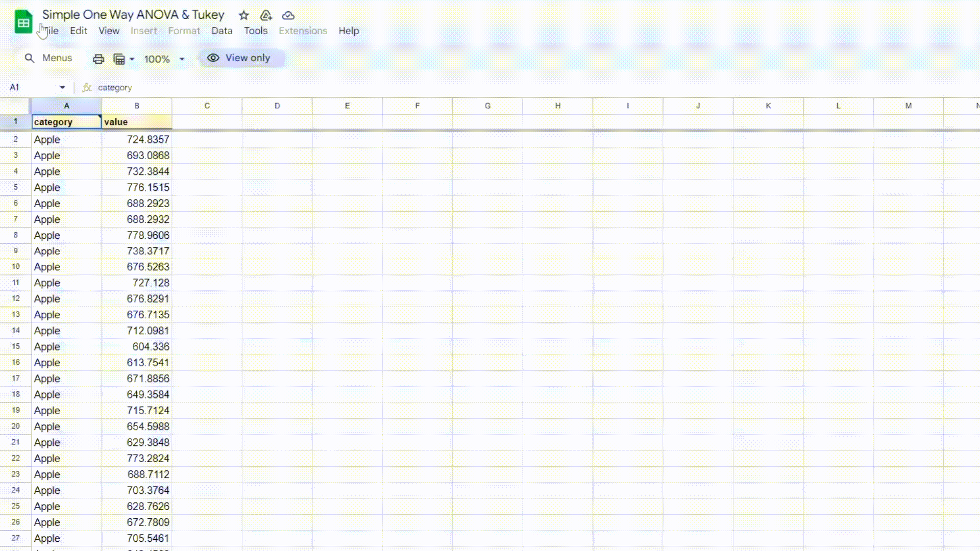This screenshot has height=551, width=980.
Task: Expand the filter views dropdown arrow
Action: (132, 59)
